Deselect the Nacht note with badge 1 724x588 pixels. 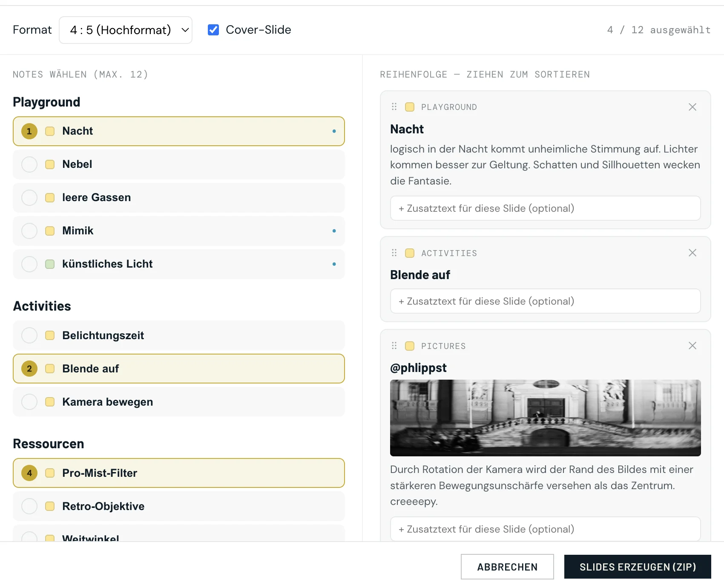29,131
